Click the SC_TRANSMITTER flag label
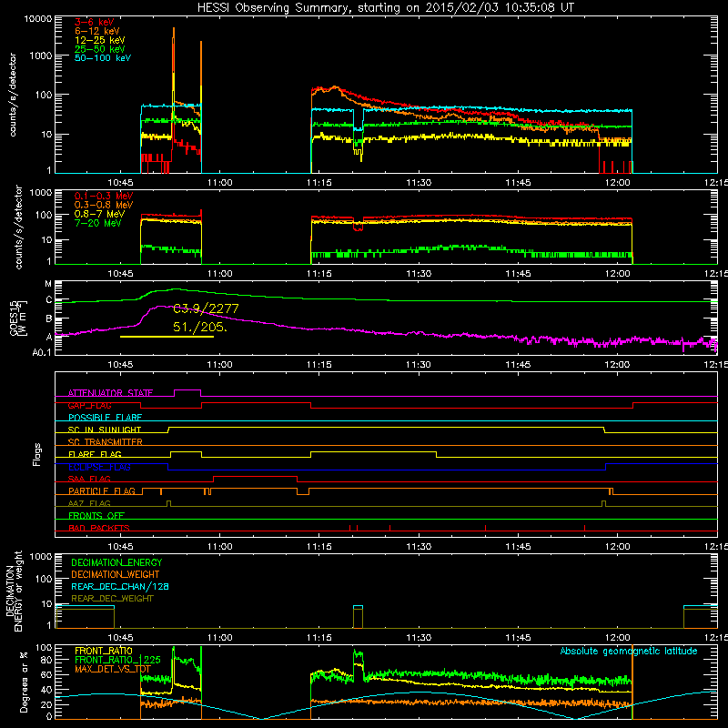 click(106, 441)
